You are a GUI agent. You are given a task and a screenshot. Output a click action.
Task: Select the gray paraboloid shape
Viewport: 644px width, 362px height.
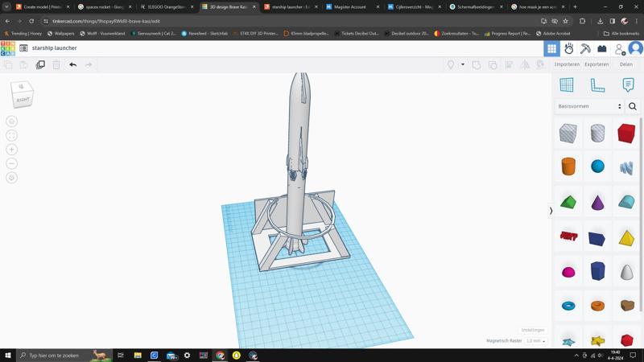627,272
